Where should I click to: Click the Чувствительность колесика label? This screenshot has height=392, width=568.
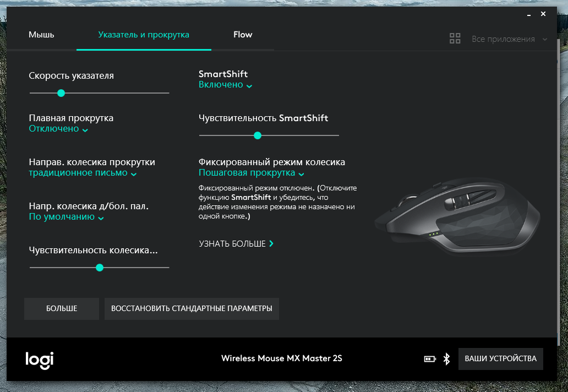pos(94,251)
